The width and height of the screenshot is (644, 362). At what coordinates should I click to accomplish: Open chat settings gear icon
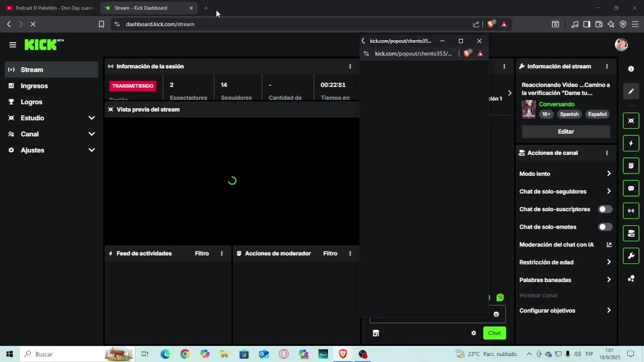(473, 333)
